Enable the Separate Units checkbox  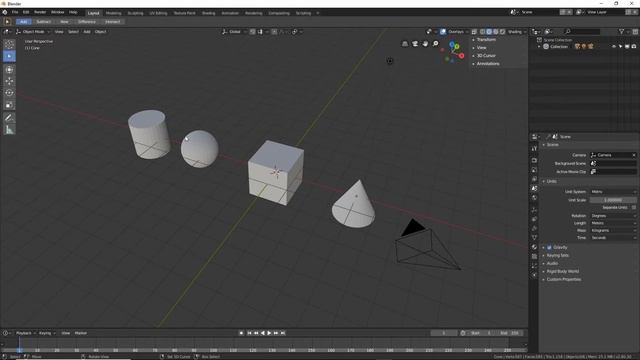(634, 207)
